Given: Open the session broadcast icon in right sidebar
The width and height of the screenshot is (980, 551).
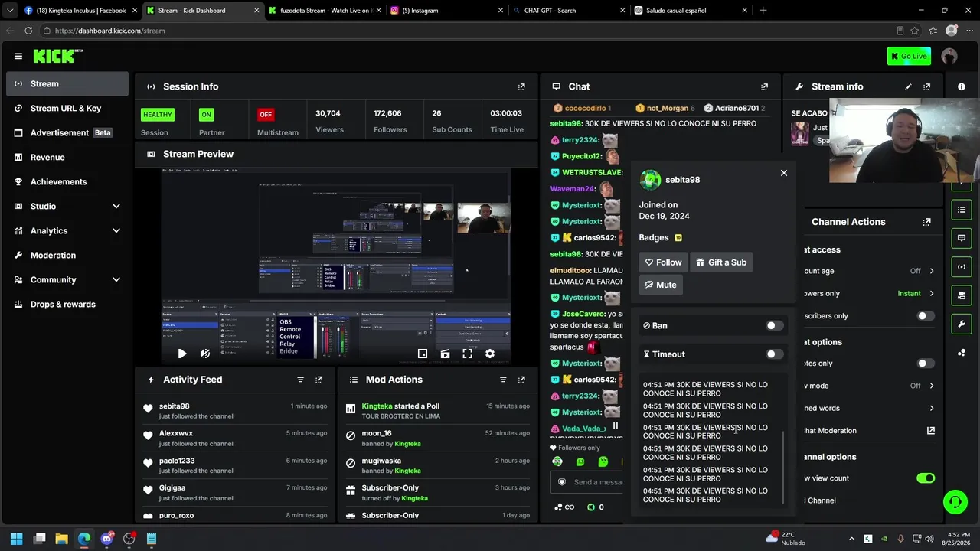Looking at the screenshot, I should click(962, 266).
